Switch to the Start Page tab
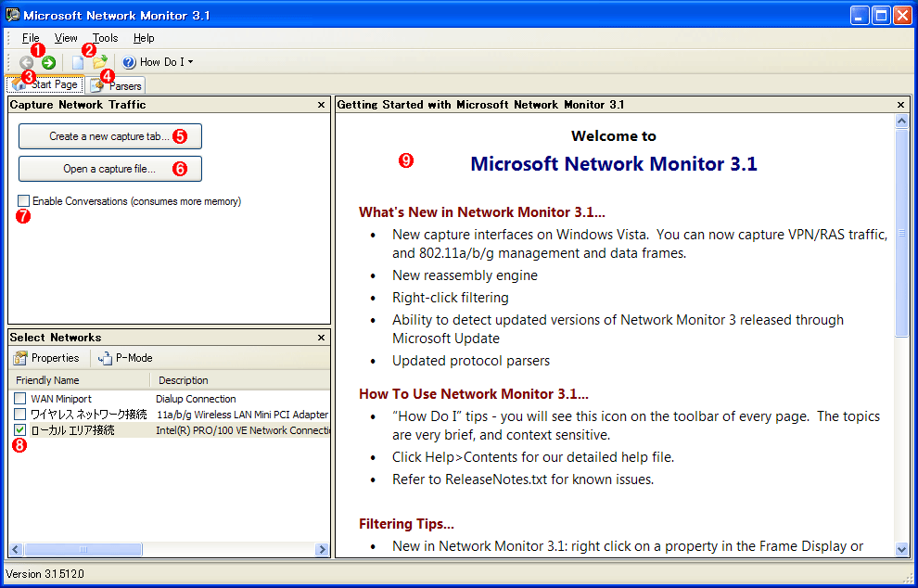Image resolution: width=918 pixels, height=588 pixels. tap(45, 84)
